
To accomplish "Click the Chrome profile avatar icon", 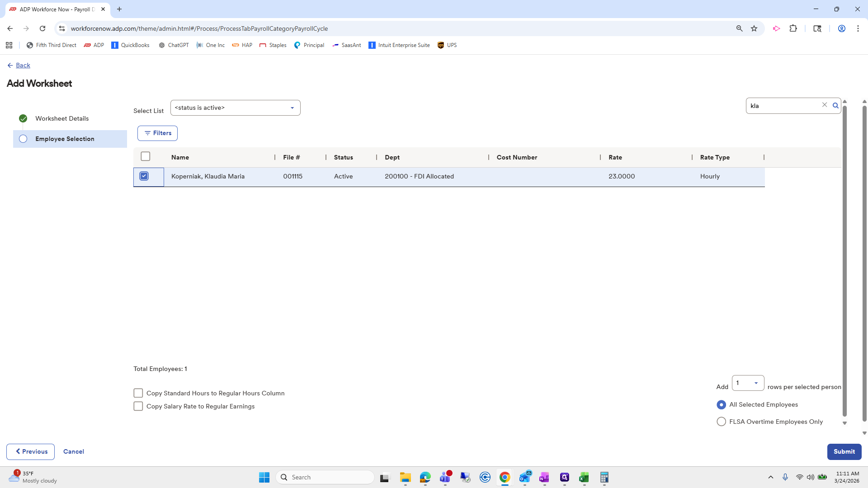I will (841, 28).
